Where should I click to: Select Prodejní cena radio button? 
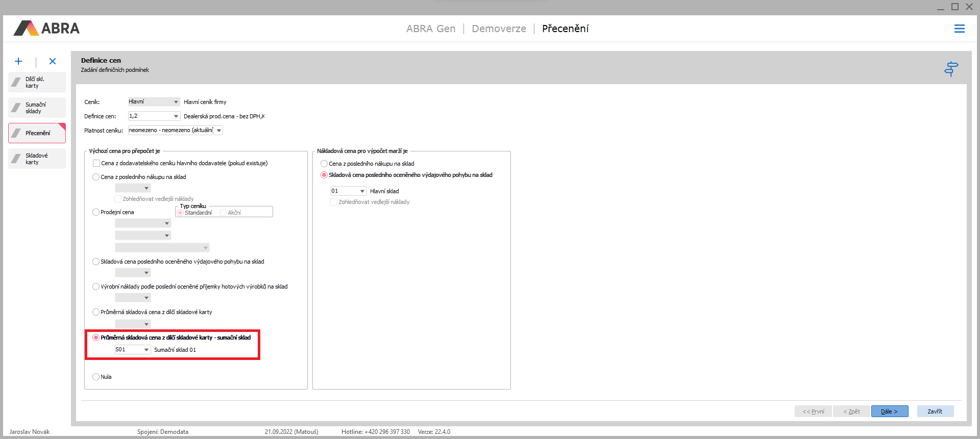[x=96, y=212]
